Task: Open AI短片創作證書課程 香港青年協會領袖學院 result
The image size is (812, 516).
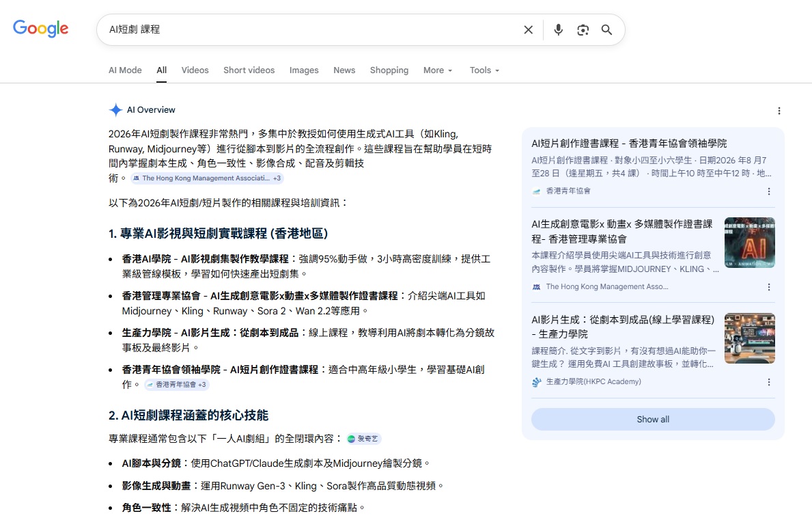Action: tap(629, 144)
